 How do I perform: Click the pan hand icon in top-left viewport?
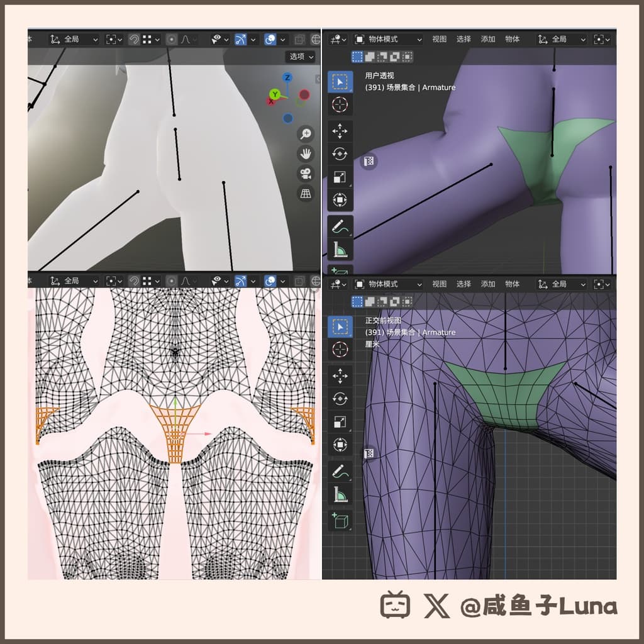coord(306,153)
